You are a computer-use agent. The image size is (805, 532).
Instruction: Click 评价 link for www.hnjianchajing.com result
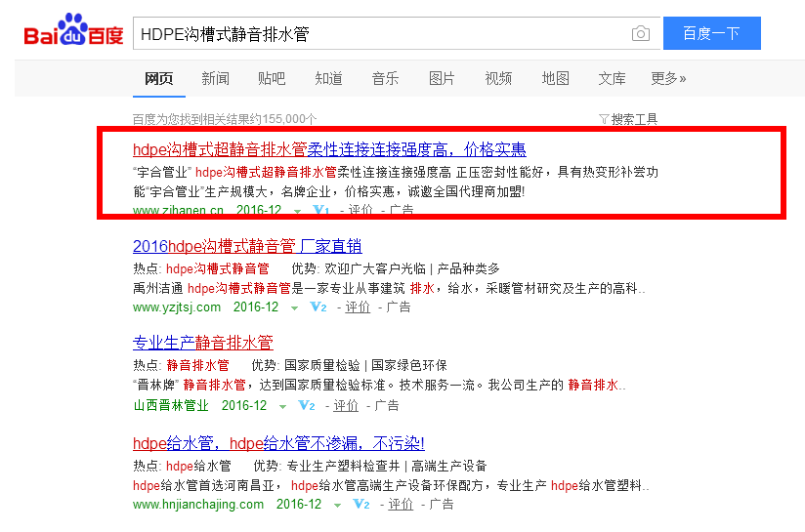[401, 505]
